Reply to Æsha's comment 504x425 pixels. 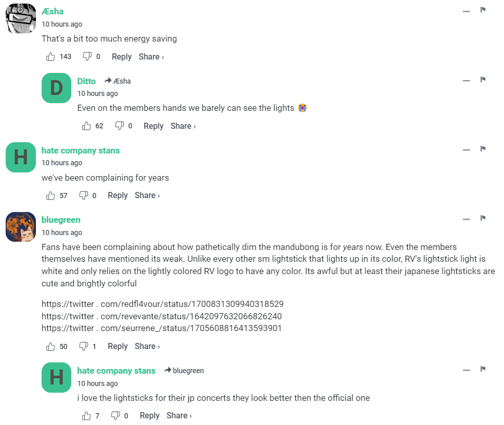coord(122,56)
